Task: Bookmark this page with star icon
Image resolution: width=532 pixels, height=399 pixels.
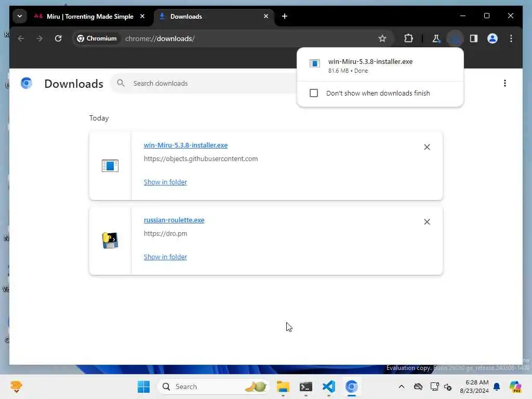Action: click(382, 38)
